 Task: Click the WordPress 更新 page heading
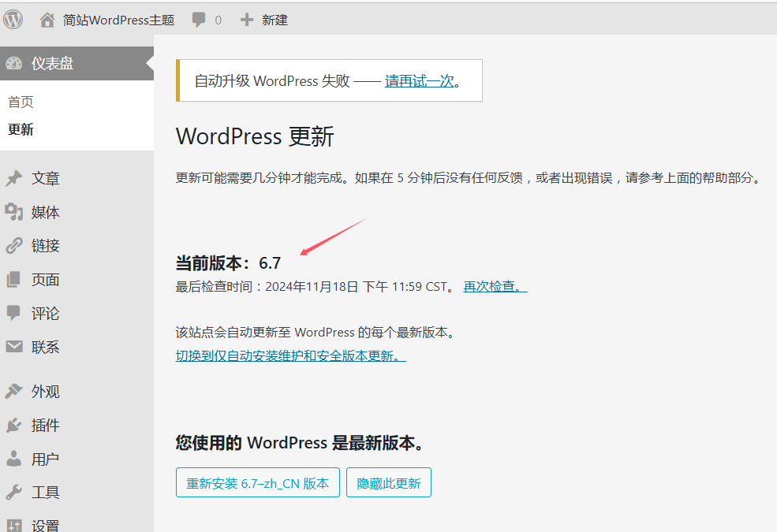pyautogui.click(x=256, y=136)
